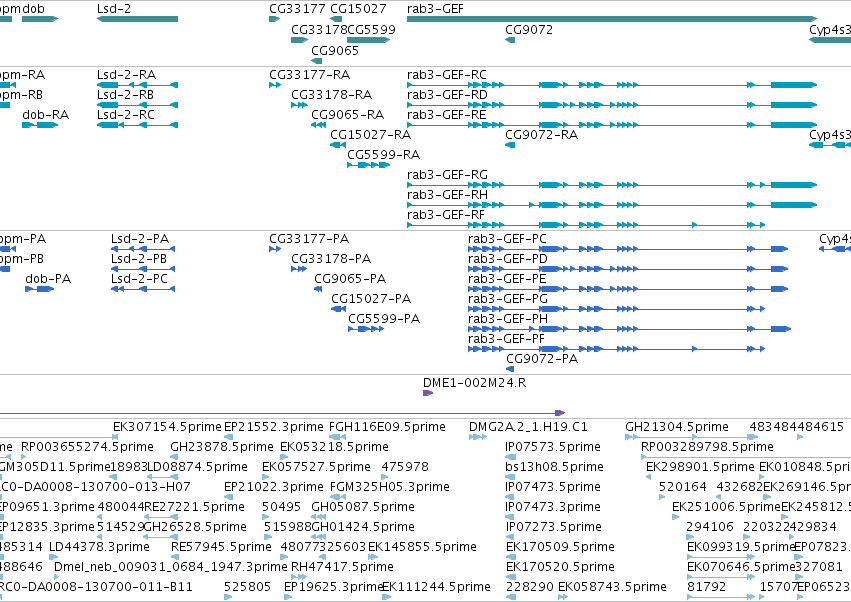Click the Lsd-2-RC transcript label
The image size is (851, 602).
[126, 115]
